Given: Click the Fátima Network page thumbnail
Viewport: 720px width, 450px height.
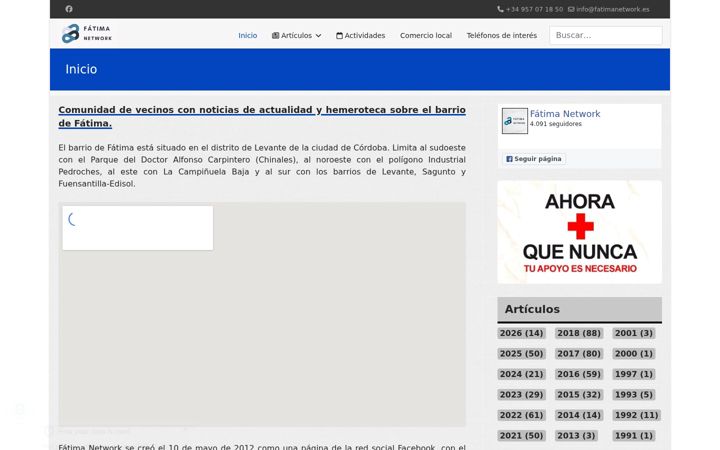Looking at the screenshot, I should [x=515, y=121].
